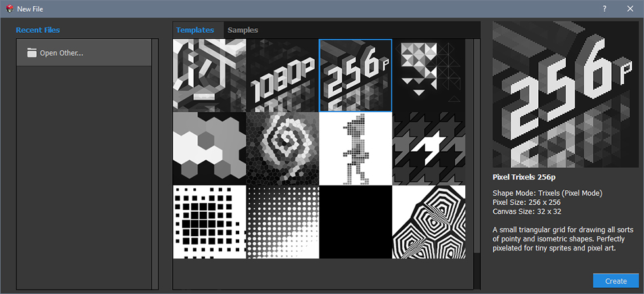Click the Shape Mode: Trixels text
This screenshot has height=294, width=644.
[x=547, y=193]
